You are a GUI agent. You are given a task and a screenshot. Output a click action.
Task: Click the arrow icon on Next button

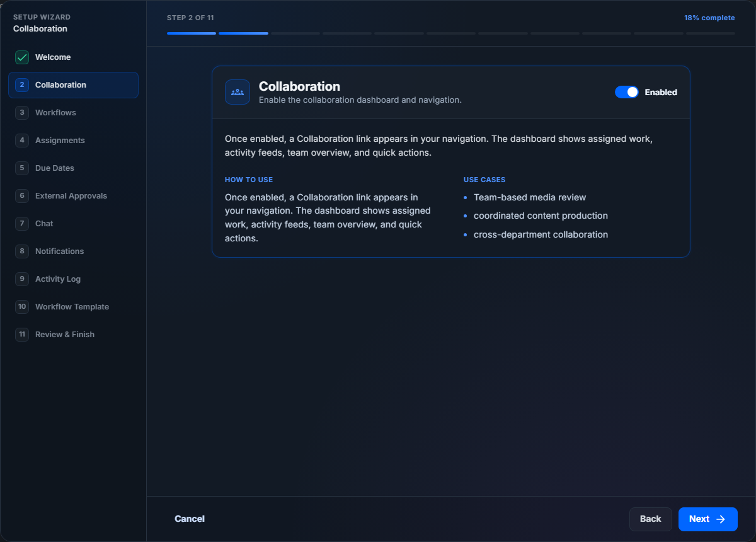tap(721, 519)
